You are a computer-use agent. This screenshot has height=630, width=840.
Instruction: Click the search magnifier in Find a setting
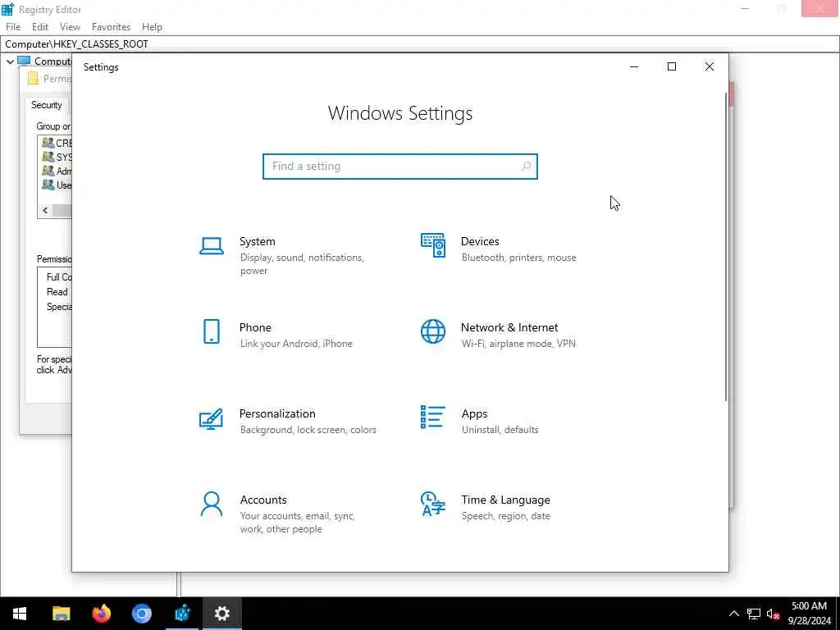click(526, 166)
